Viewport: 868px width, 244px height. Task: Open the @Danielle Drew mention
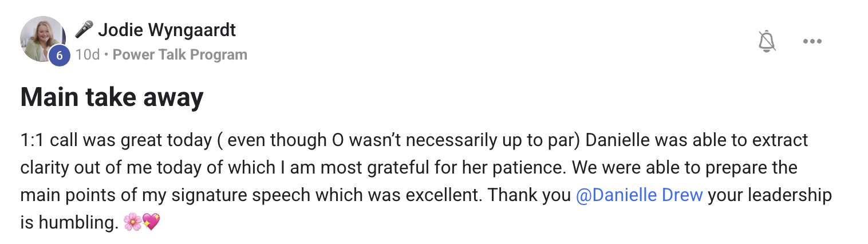click(639, 195)
